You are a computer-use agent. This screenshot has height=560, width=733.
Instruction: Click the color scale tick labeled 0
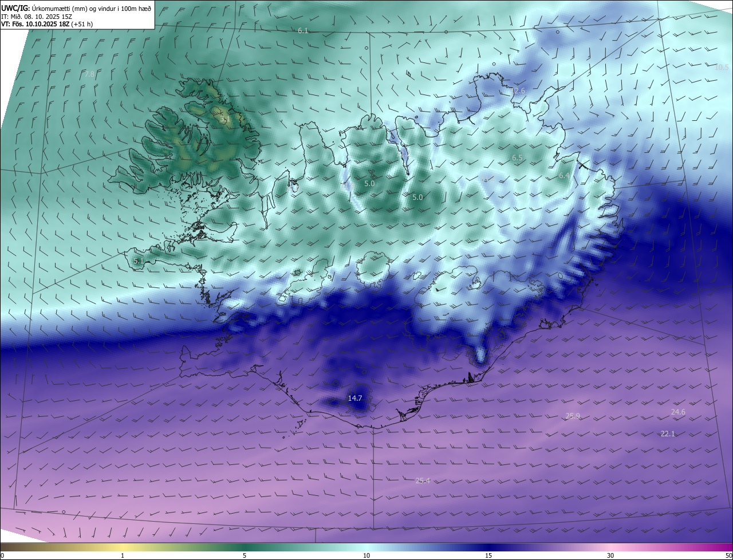[x=2, y=555]
